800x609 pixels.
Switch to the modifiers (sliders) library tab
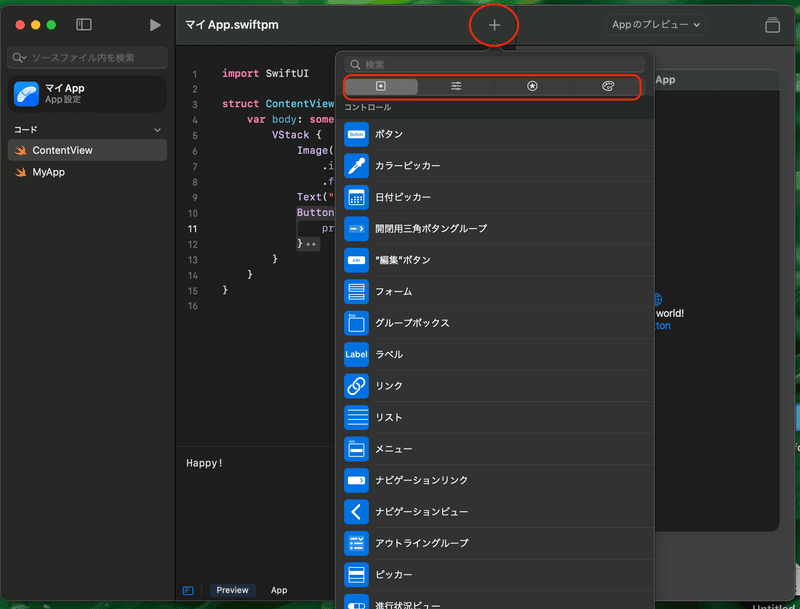(456, 86)
